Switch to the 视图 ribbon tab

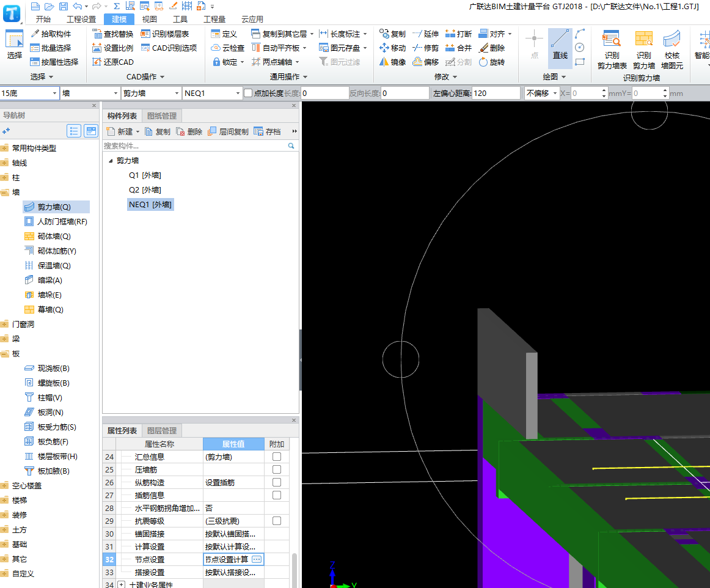coord(150,19)
